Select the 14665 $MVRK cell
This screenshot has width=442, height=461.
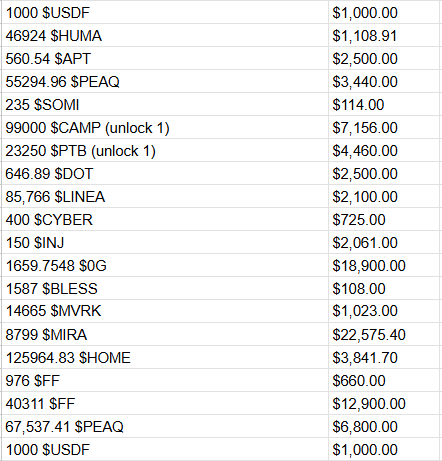click(165, 311)
